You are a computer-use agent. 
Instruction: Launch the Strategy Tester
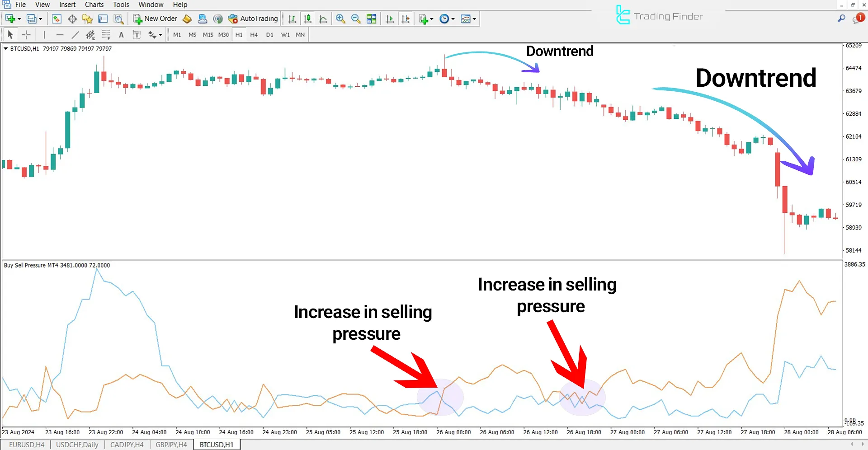click(118, 19)
